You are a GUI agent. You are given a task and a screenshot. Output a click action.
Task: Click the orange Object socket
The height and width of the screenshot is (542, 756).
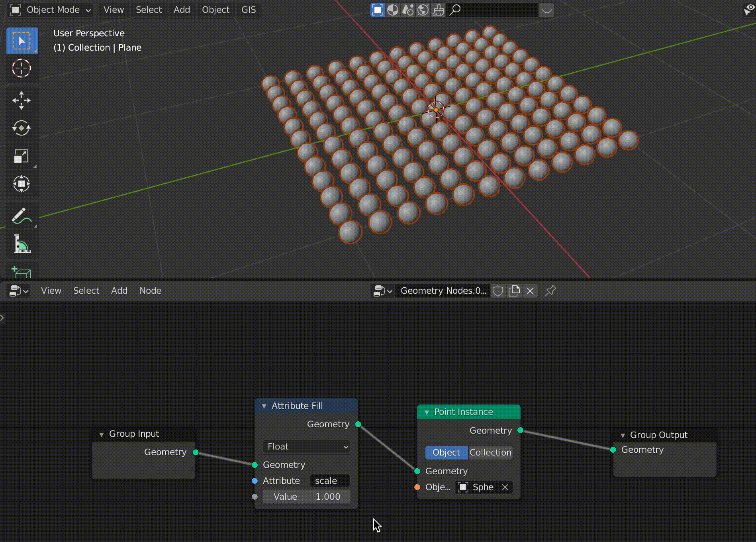pos(417,487)
